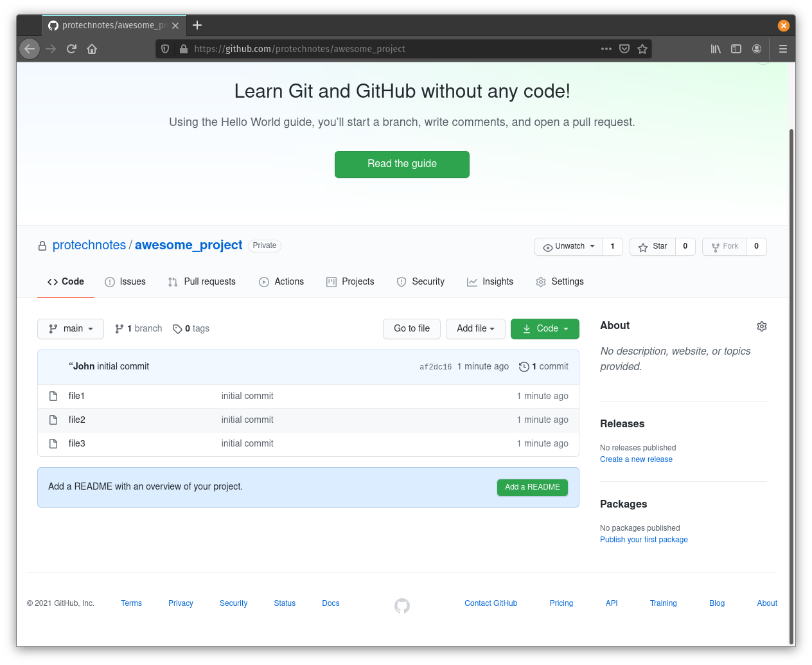Toggle the Unwatch notifications button
Image resolution: width=812 pixels, height=665 pixels.
569,247
